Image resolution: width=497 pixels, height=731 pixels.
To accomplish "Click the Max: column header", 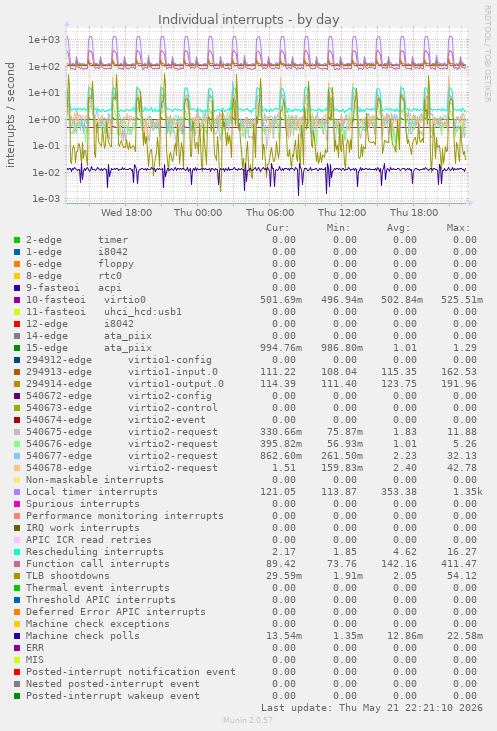I will (458, 228).
